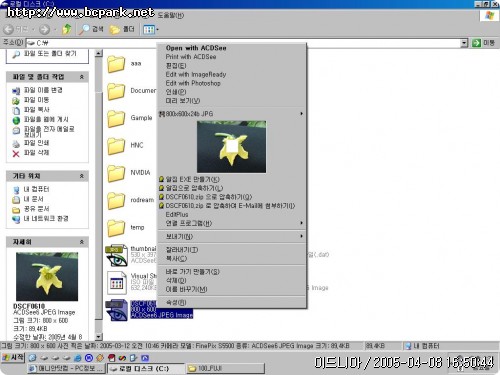The height and width of the screenshot is (375, 500).
Task: Choose Open with ACDSee
Action: coord(232,48)
